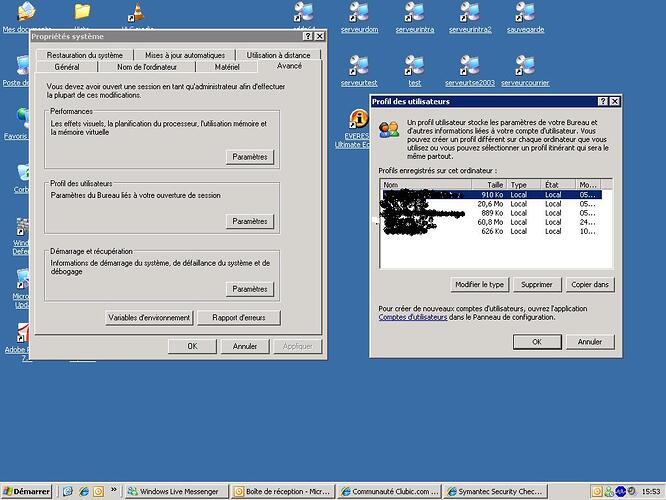
Task: Open the Matériel tab
Action: pos(227,67)
